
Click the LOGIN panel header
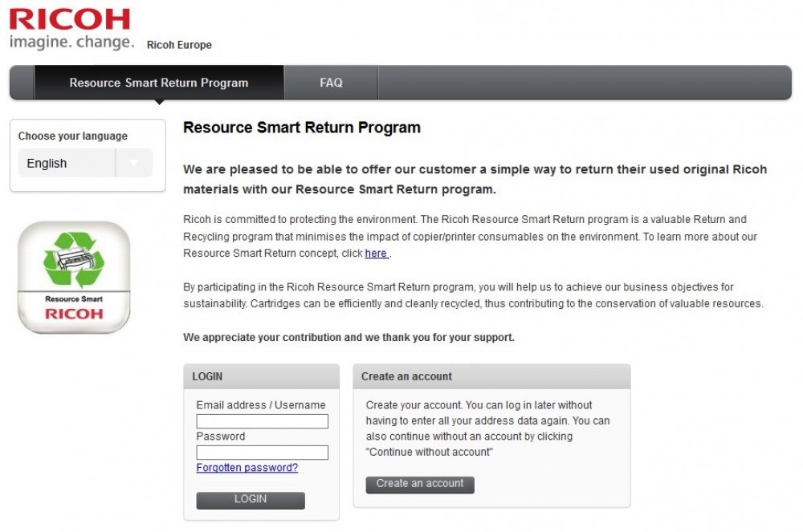pos(261,376)
